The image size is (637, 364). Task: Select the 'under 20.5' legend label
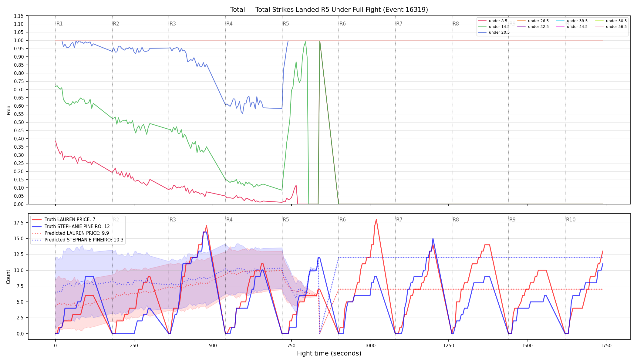[x=499, y=32]
